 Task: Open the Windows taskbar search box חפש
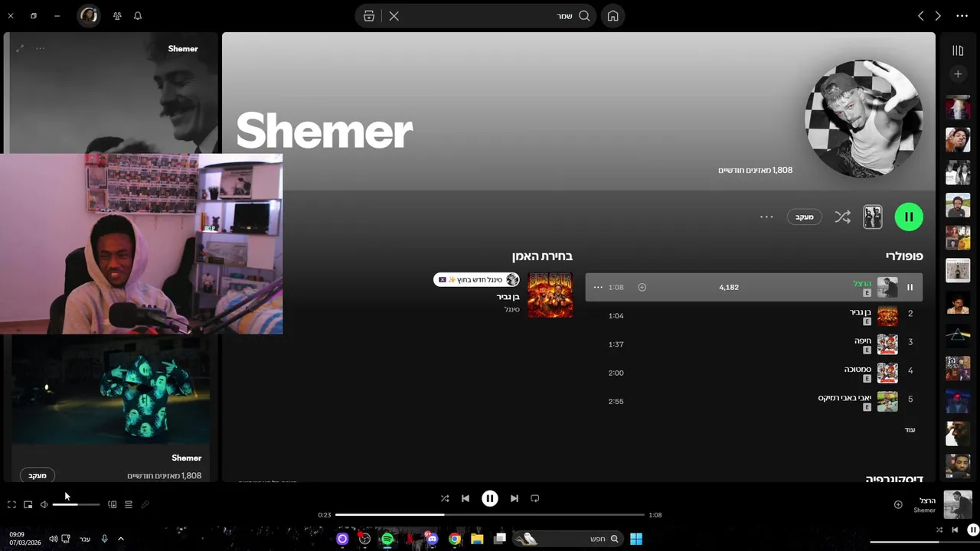coord(567,539)
